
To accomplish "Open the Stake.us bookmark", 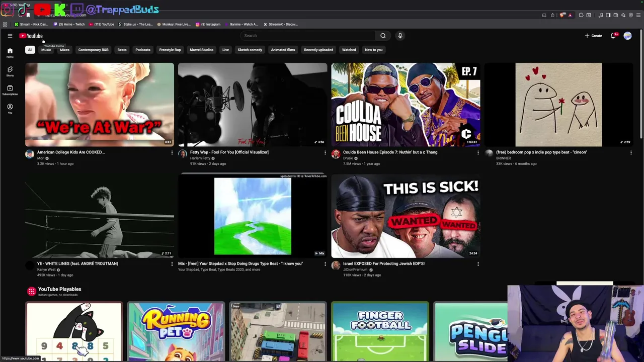I will point(135,24).
